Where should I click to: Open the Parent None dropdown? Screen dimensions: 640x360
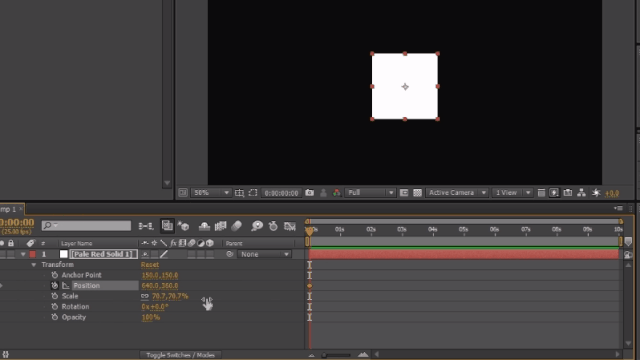coord(264,254)
